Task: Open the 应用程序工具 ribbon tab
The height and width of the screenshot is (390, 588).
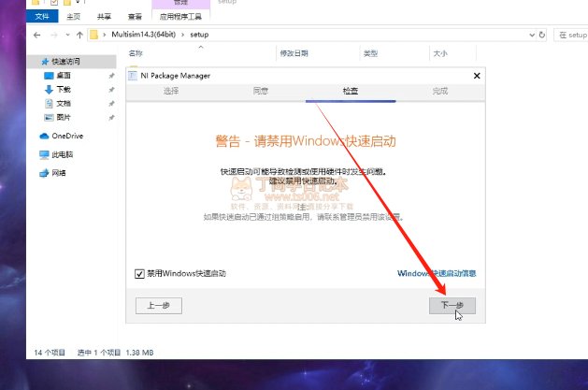Action: 180,17
